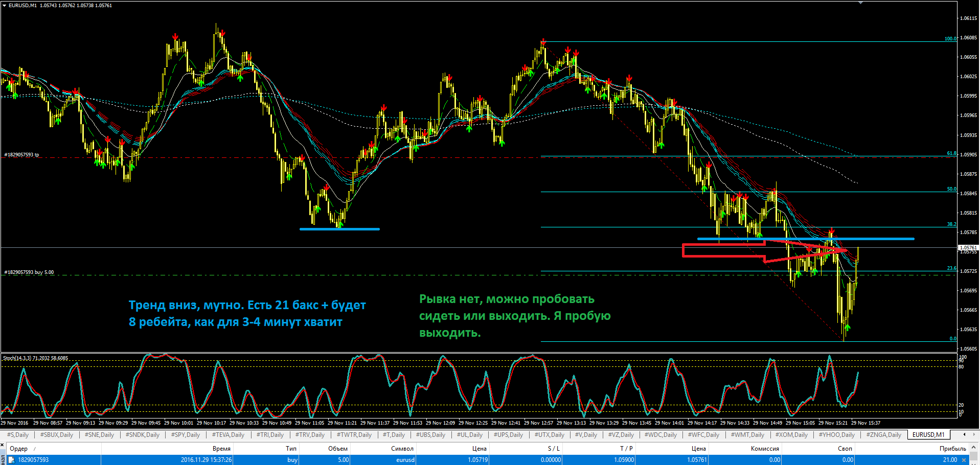
Task: Click the 21.00 profit cell
Action: [x=950, y=460]
